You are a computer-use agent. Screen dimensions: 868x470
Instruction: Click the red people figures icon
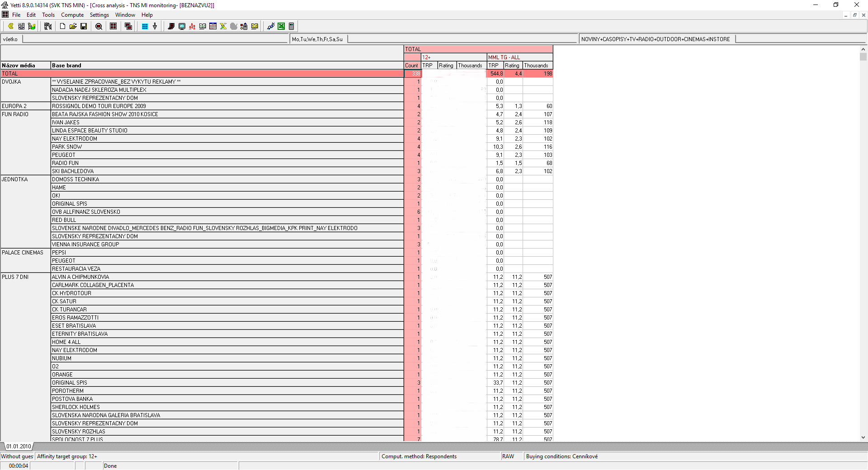pos(192,26)
